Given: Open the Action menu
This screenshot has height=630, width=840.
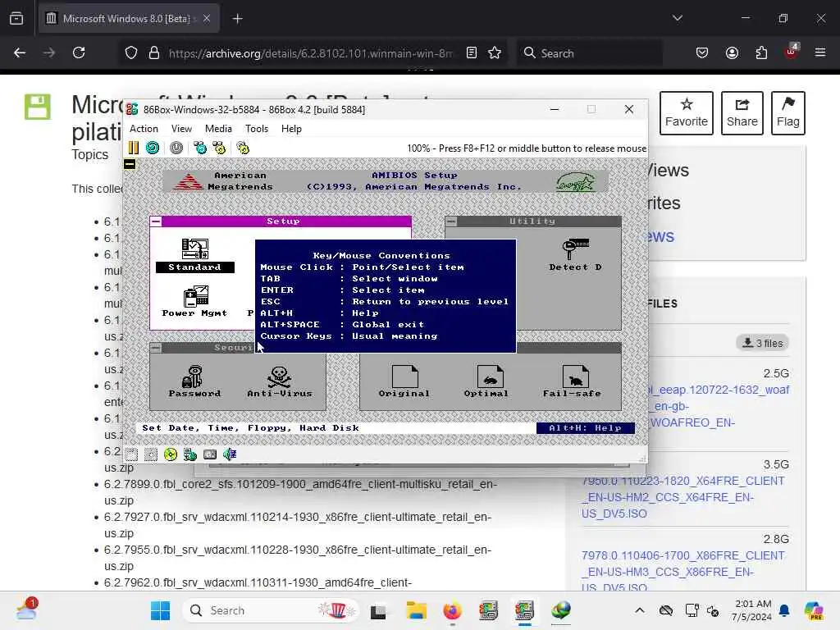Looking at the screenshot, I should [x=144, y=129].
